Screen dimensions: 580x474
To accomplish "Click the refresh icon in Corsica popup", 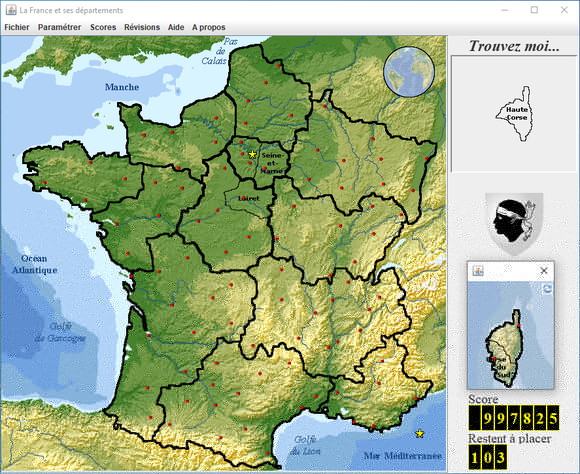I will coord(547,289).
